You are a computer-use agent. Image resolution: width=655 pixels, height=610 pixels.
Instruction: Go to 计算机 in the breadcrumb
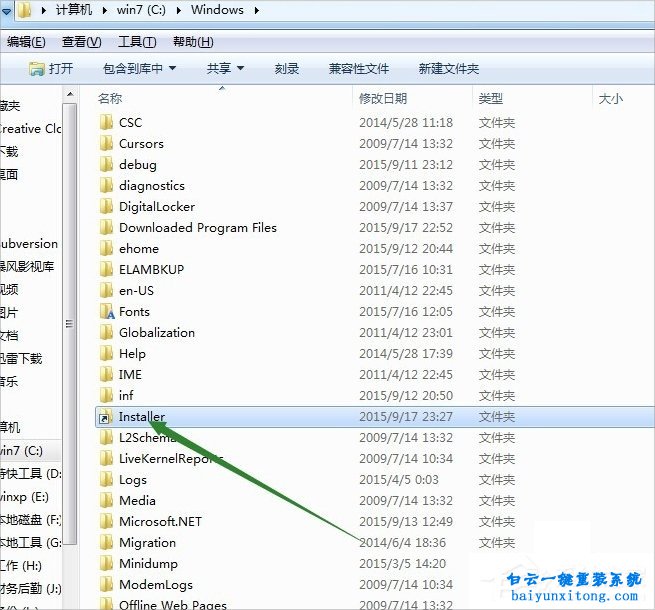pyautogui.click(x=74, y=10)
